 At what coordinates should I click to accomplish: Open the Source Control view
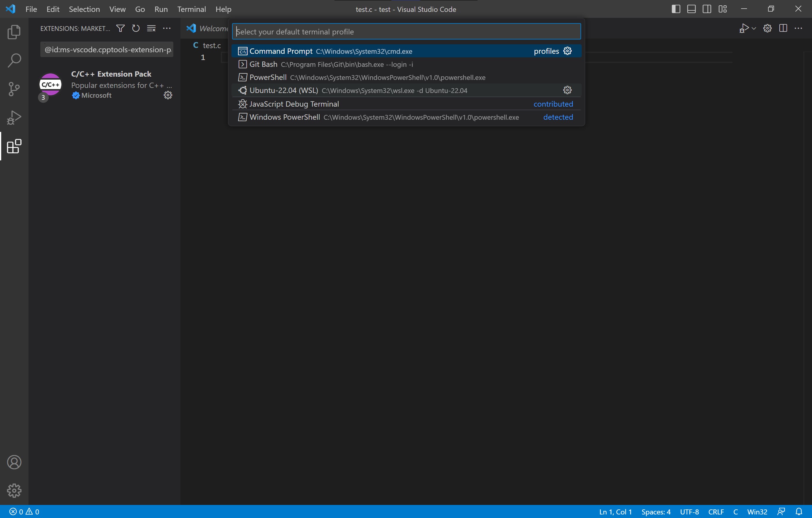click(14, 89)
